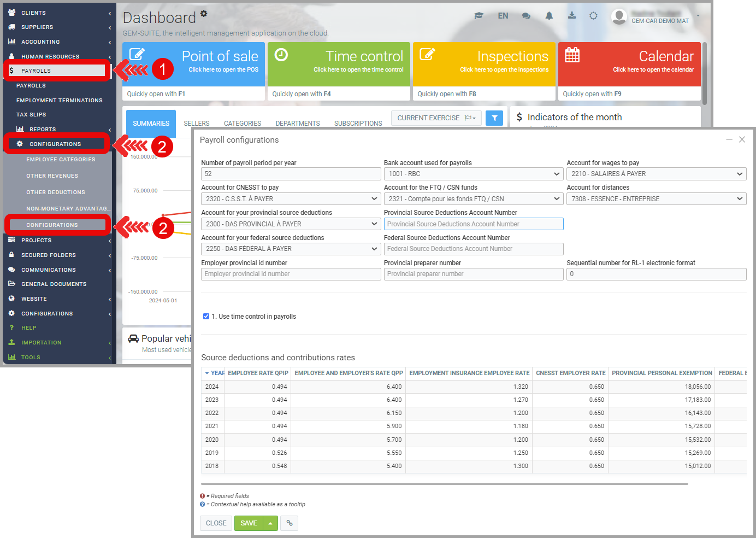
Task: Open Tax Slips from the payroll menu
Action: click(x=31, y=115)
